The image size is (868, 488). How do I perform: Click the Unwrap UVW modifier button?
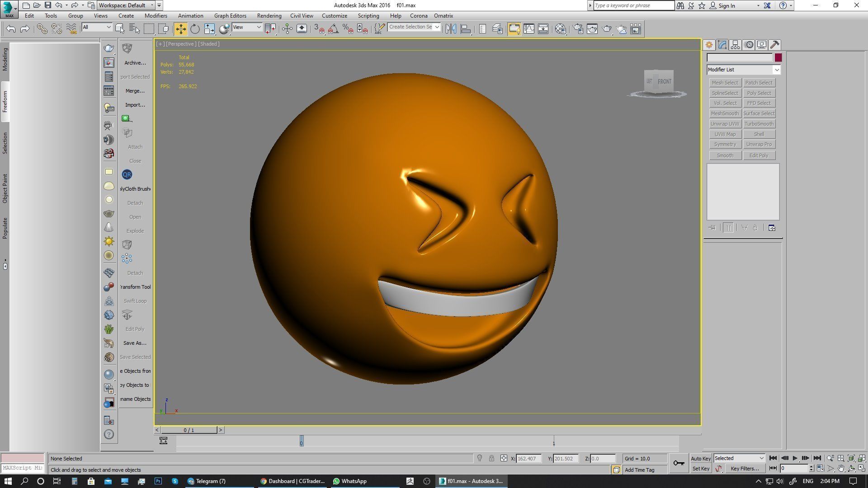coord(725,124)
